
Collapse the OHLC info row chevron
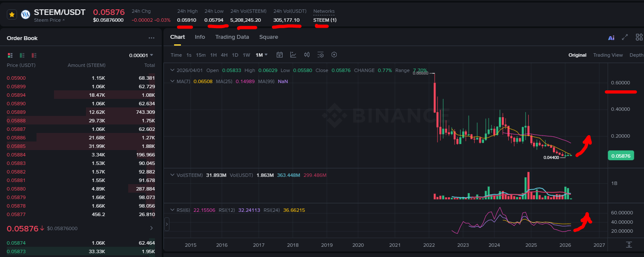[x=172, y=70]
